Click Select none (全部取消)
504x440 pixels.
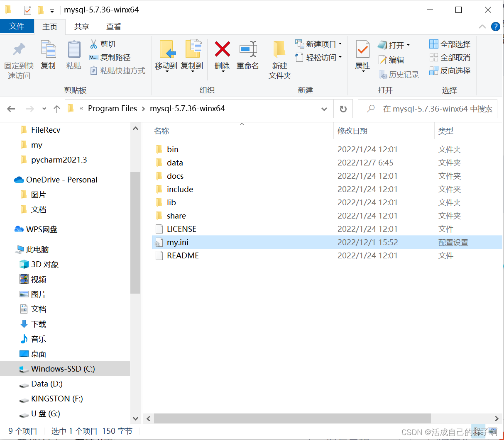[450, 57]
